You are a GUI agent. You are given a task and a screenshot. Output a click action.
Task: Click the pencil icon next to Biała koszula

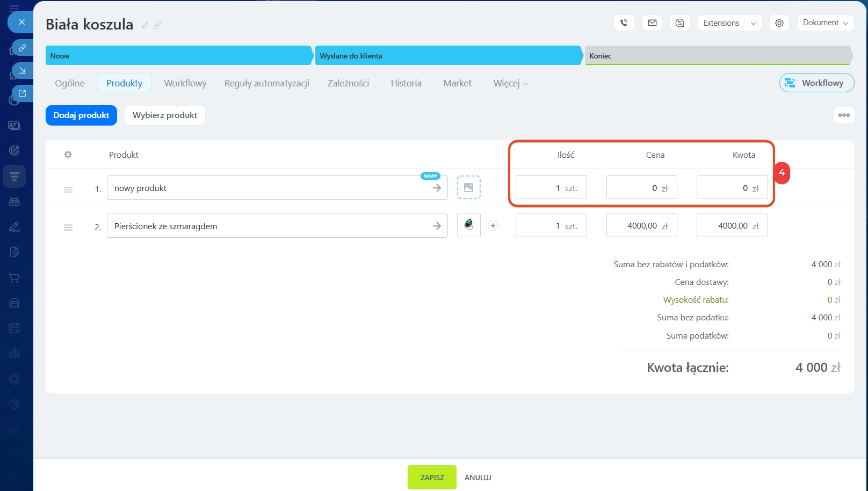[x=145, y=25]
